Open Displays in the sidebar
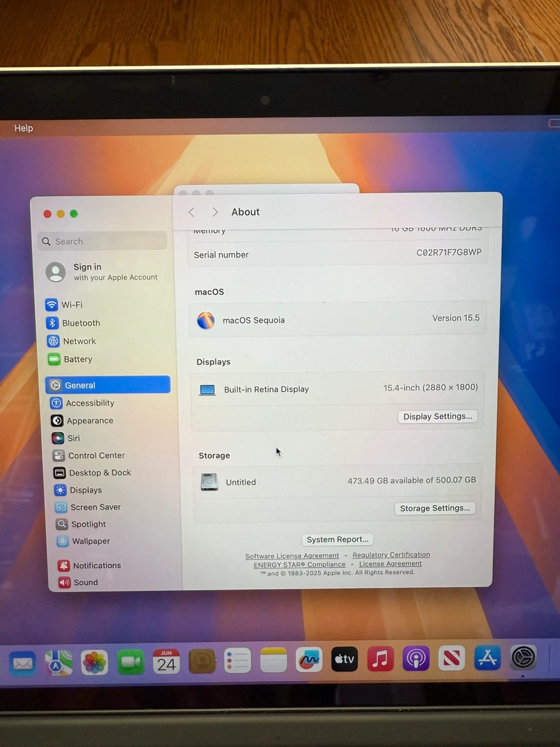Screen dimensions: 560x747 (x=78, y=490)
